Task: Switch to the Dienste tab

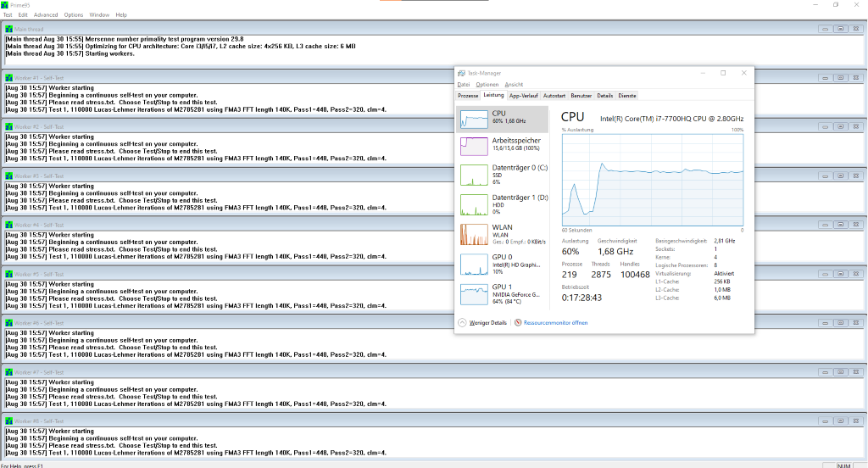Action: (x=627, y=96)
